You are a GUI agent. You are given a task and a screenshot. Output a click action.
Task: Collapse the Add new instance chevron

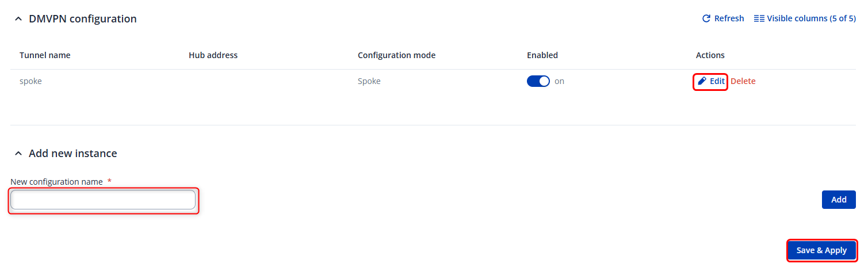(x=18, y=154)
